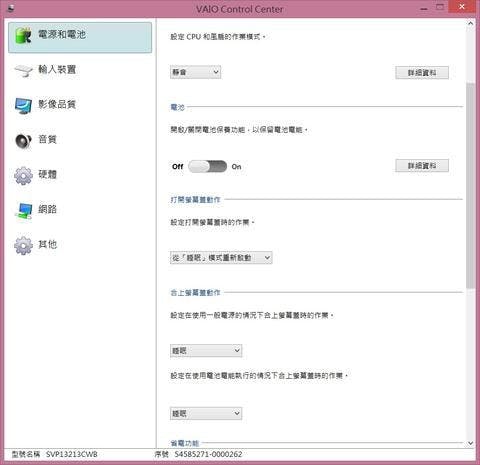The height and width of the screenshot is (465, 480).
Task: Click 詳細資料 button next to CPU fan mode
Action: [x=422, y=73]
